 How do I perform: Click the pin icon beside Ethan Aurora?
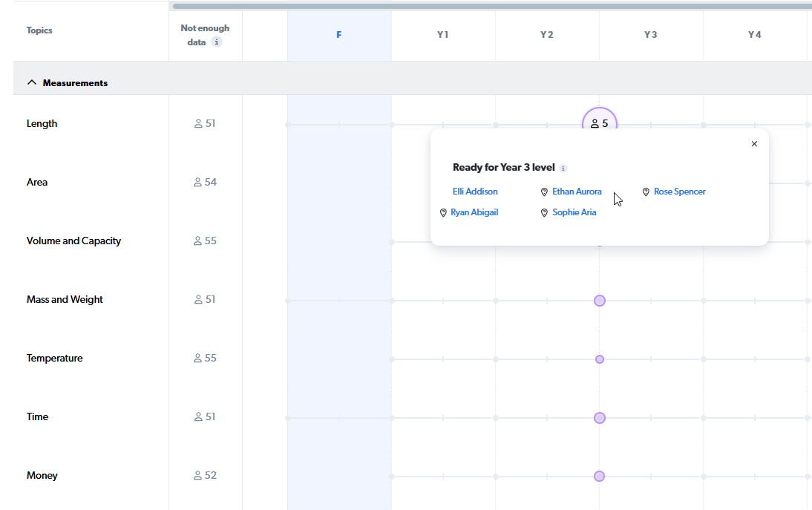544,192
